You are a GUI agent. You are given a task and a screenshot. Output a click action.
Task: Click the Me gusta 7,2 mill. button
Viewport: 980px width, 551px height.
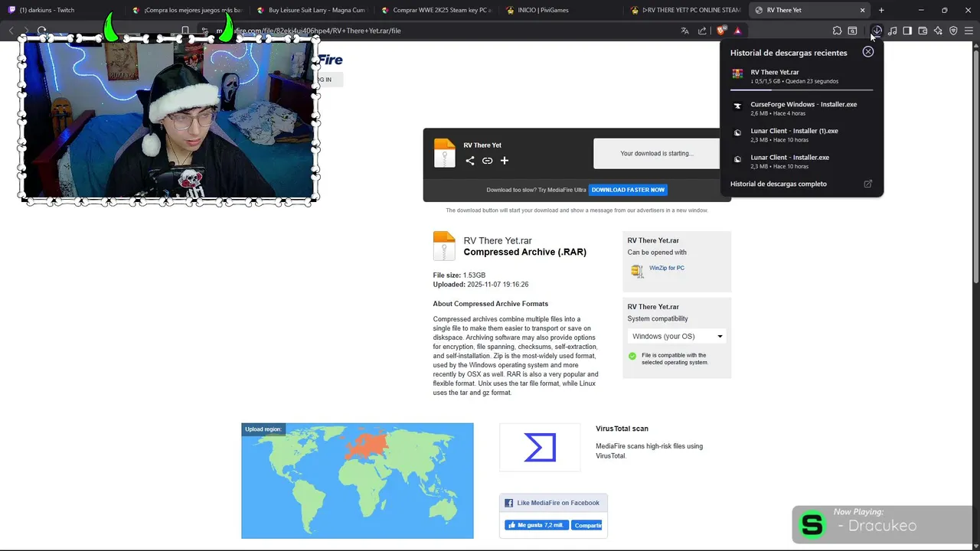(537, 525)
